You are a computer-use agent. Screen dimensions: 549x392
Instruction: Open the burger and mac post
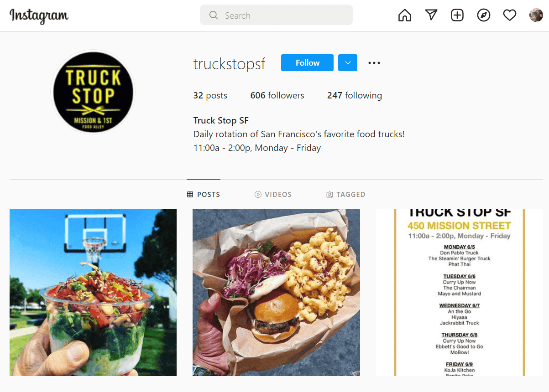click(x=276, y=293)
